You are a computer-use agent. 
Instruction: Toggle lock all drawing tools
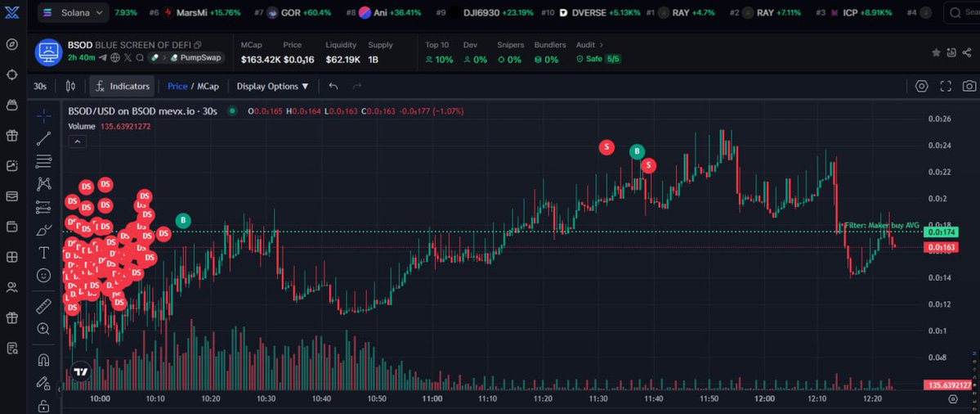point(44,405)
